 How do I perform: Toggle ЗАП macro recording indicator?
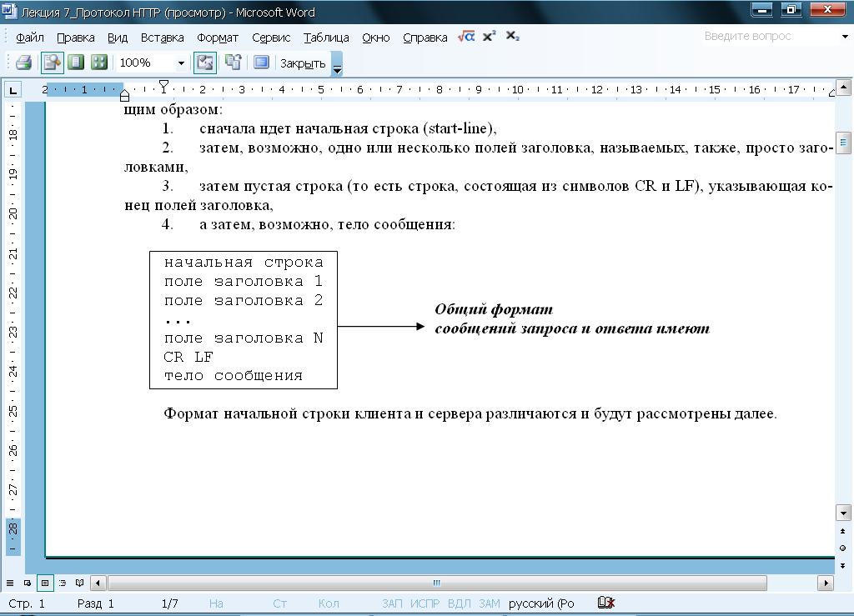pyautogui.click(x=392, y=603)
